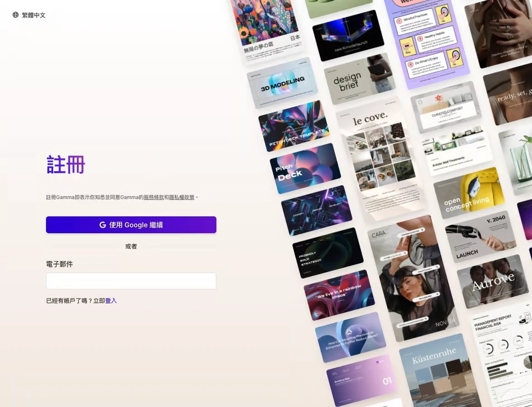The height and width of the screenshot is (407, 532).
Task: Select the Pitch Deck spheres thumbnail
Action: point(305,169)
